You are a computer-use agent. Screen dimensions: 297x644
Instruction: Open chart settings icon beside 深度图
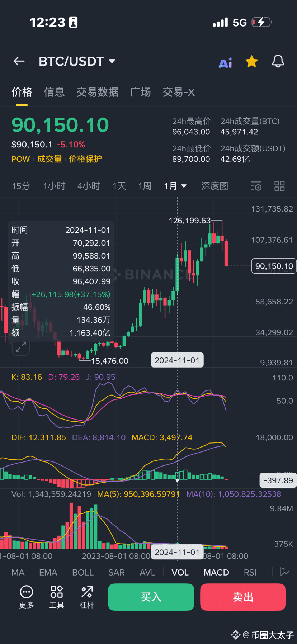point(256,186)
